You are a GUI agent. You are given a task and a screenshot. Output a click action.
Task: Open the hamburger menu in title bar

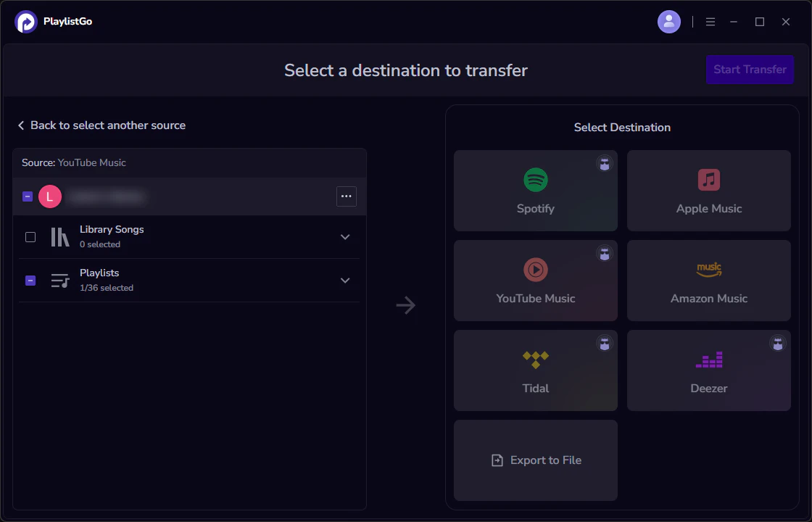[x=710, y=22]
